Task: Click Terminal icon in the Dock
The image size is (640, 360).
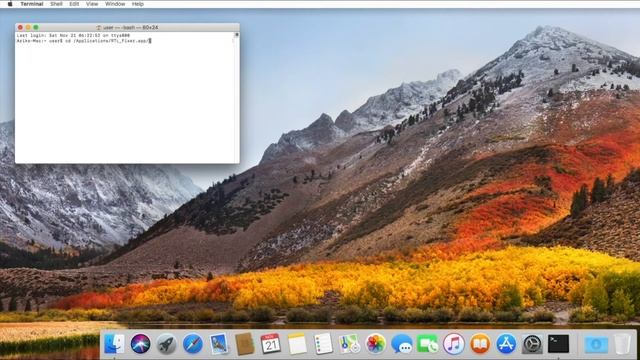Action: click(558, 344)
